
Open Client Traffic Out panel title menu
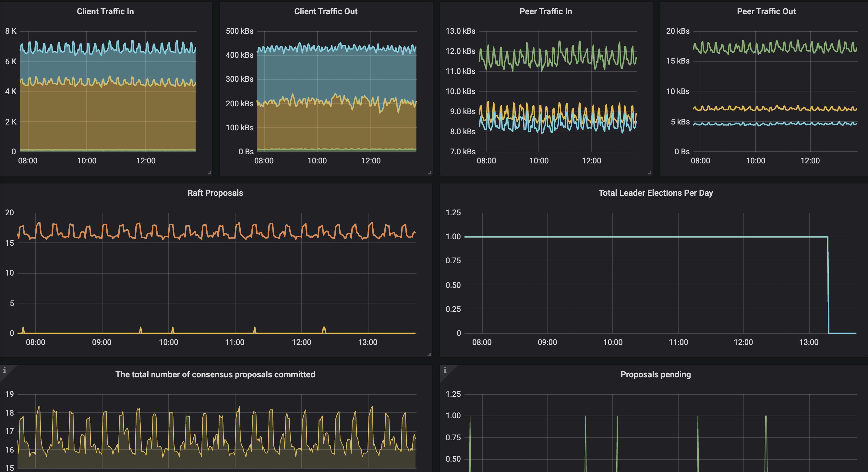[326, 11]
